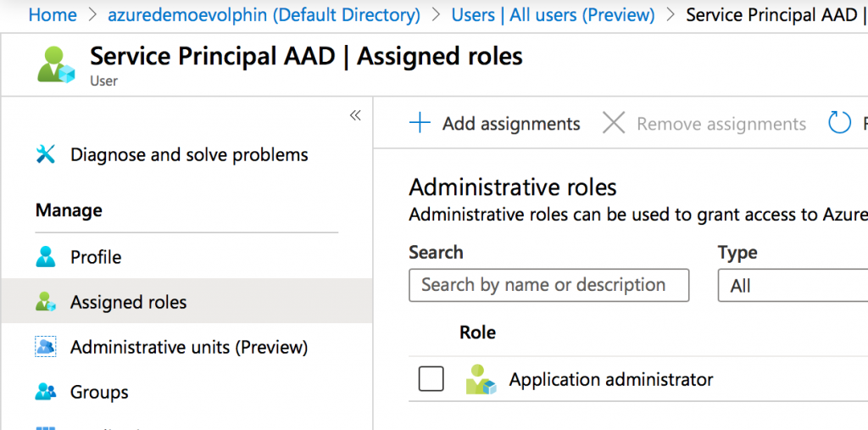Select Assigned roles in sidebar
The image size is (868, 430).
coord(129,302)
